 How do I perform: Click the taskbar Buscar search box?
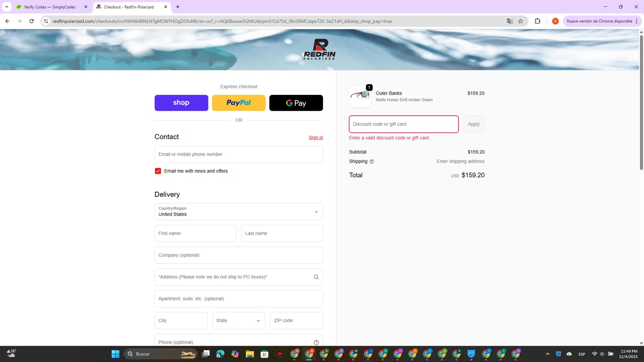[x=161, y=354]
